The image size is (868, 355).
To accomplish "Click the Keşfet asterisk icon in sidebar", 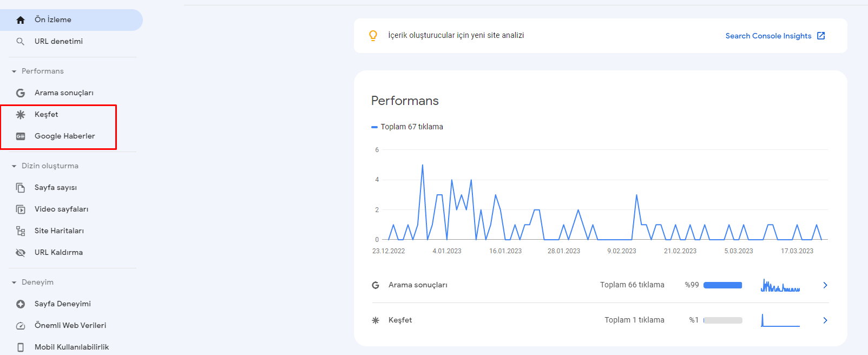I will click(21, 115).
